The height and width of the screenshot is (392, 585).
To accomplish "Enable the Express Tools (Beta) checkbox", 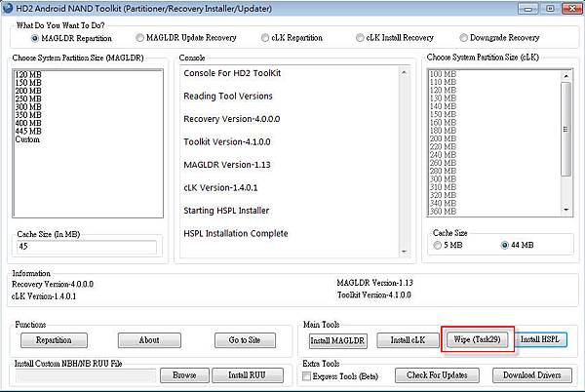I will point(307,376).
